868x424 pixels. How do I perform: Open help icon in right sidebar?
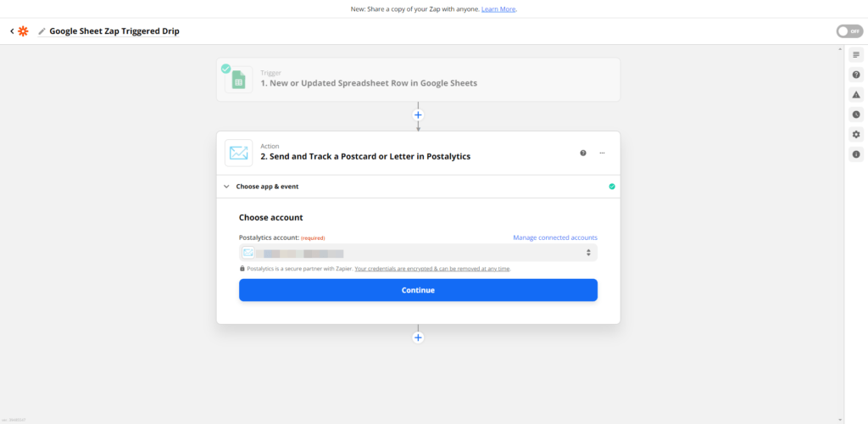click(x=856, y=75)
